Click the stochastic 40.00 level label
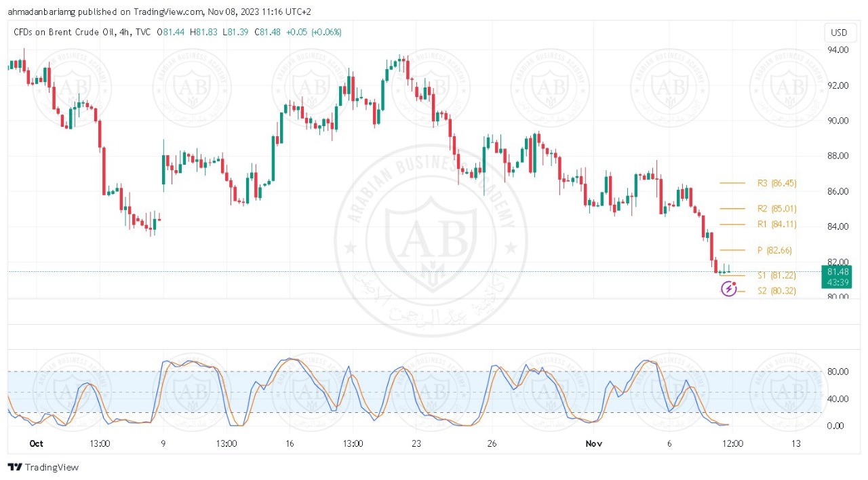The height and width of the screenshot is (480, 868). pyautogui.click(x=838, y=399)
